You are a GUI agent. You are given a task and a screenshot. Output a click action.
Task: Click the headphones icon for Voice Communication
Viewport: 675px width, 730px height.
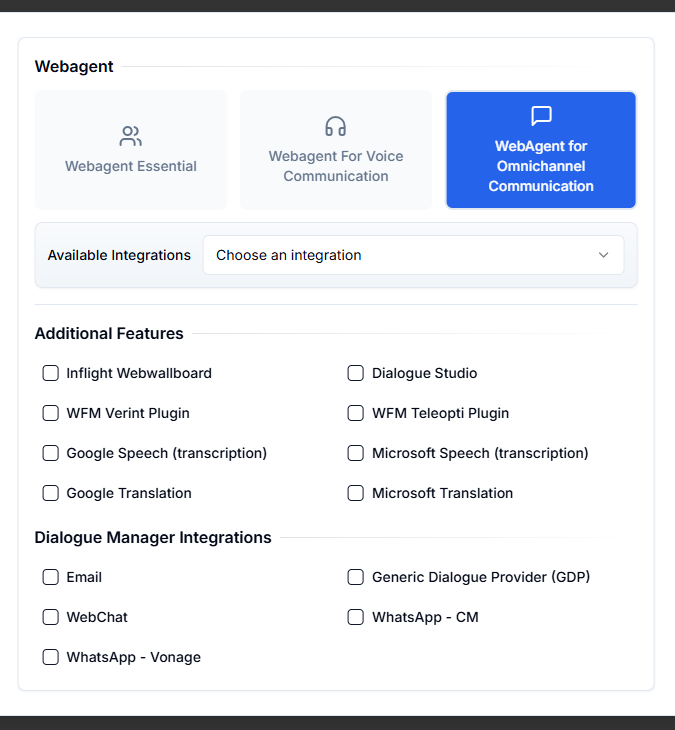tap(336, 126)
